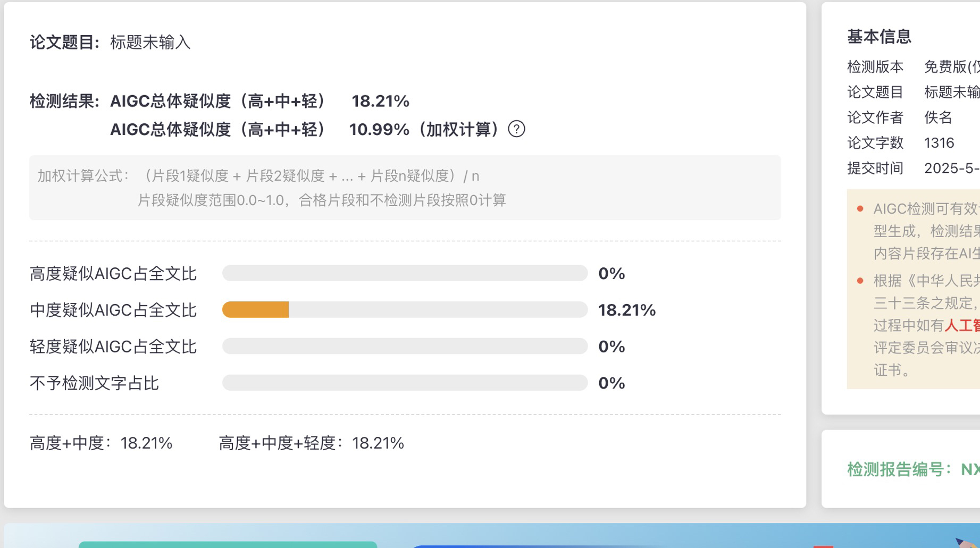980x548 pixels.
Task: Select the light-suspicion AIGC ratio bar
Action: [x=405, y=347]
